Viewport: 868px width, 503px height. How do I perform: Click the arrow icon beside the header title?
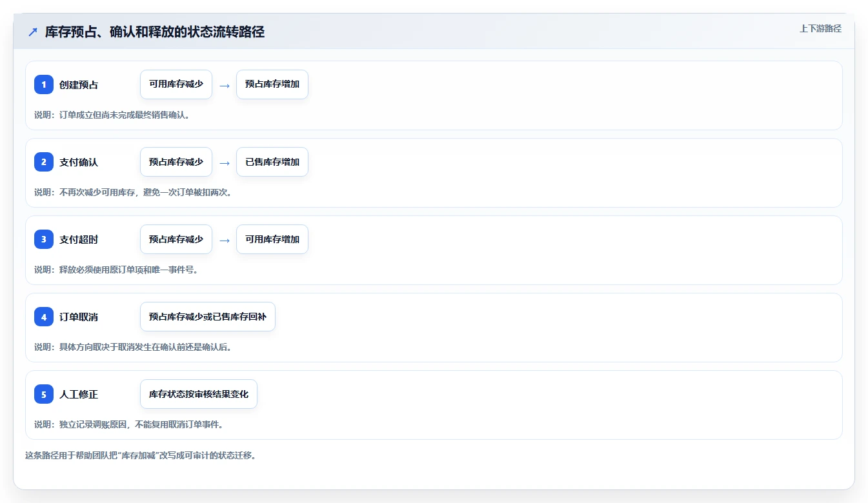[x=33, y=32]
